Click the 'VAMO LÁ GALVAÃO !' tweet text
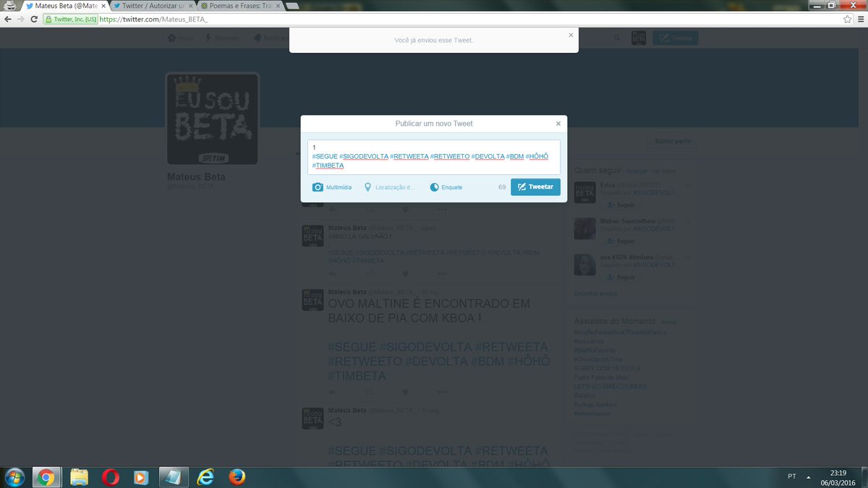Viewport: 868px width, 488px height. (x=359, y=236)
